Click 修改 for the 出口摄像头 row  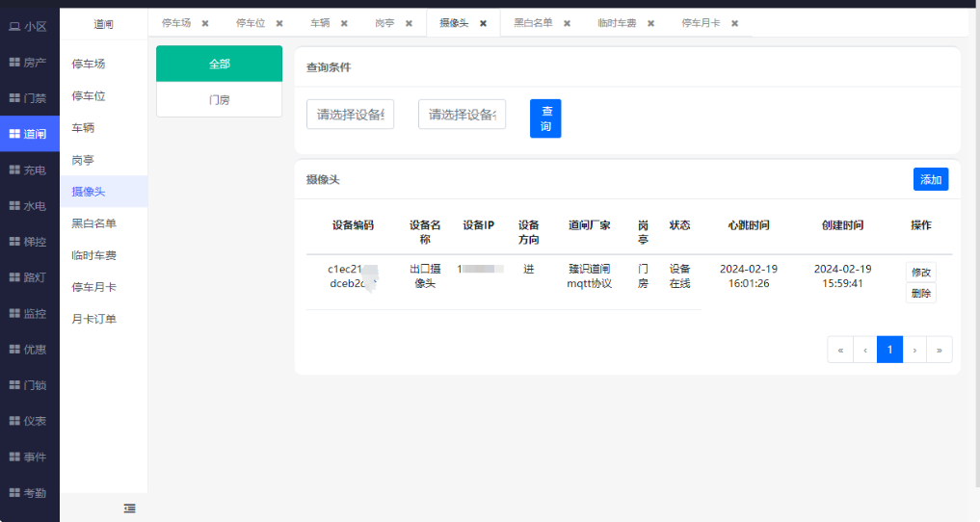920,273
